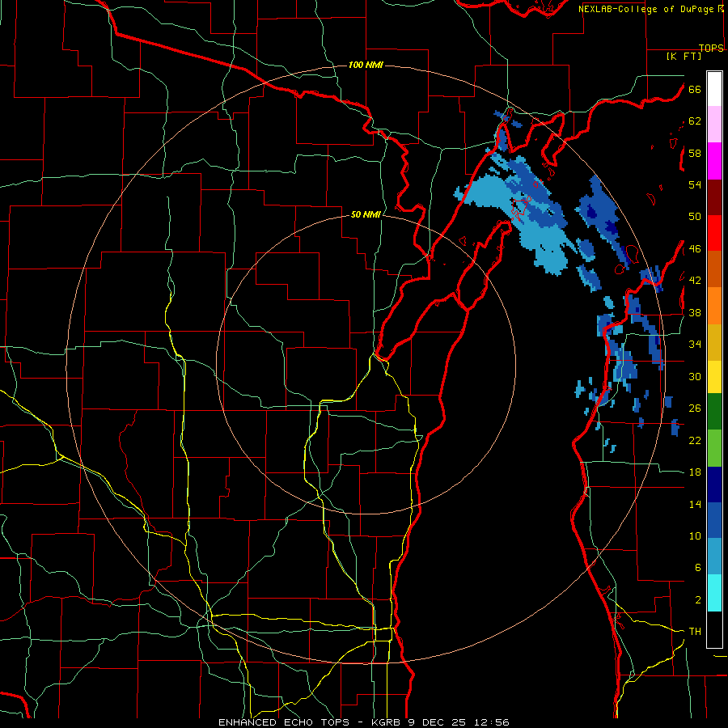The height and width of the screenshot is (728, 728).
Task: Click the "18" legend value
Action: pos(695,472)
